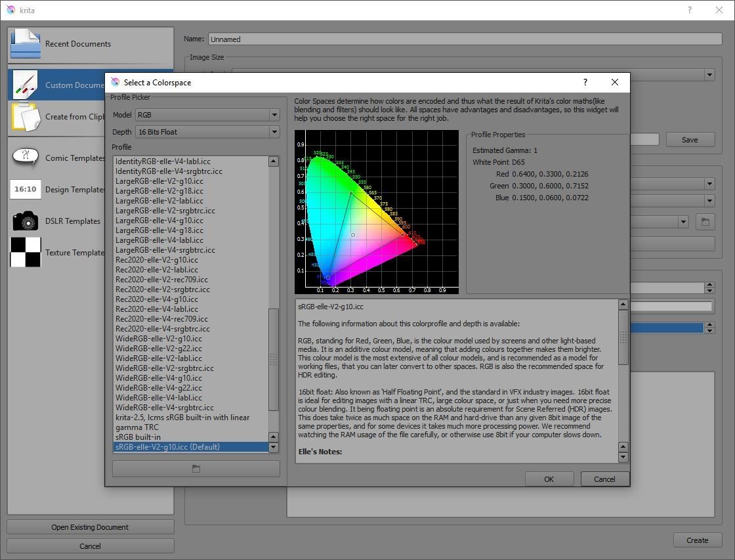Click bottom scroll-down arrow of profile description
The height and width of the screenshot is (560, 735).
tap(623, 457)
